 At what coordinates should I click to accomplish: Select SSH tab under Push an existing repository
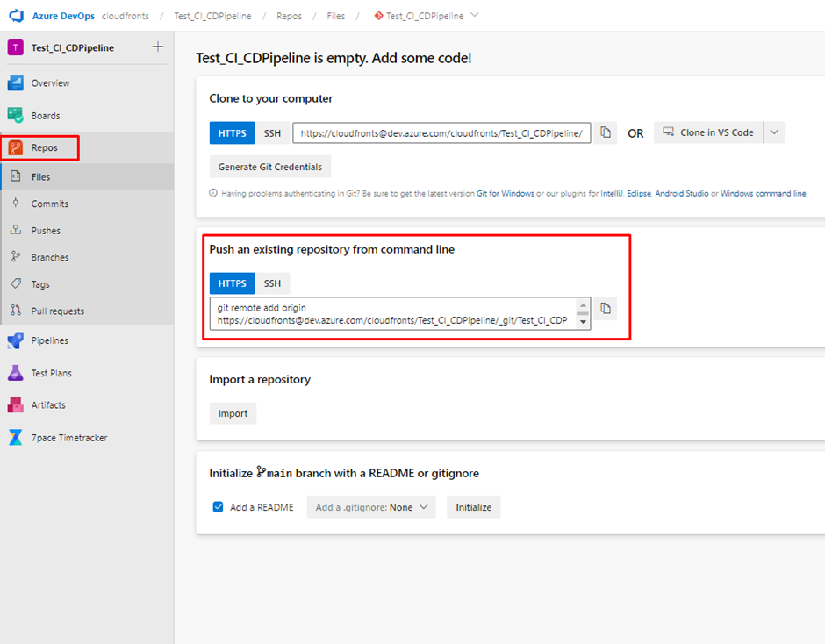coord(272,283)
